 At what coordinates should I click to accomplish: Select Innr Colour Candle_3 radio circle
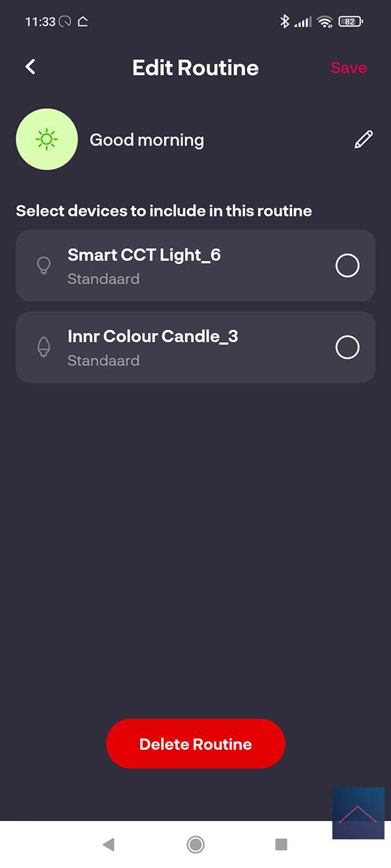(347, 347)
